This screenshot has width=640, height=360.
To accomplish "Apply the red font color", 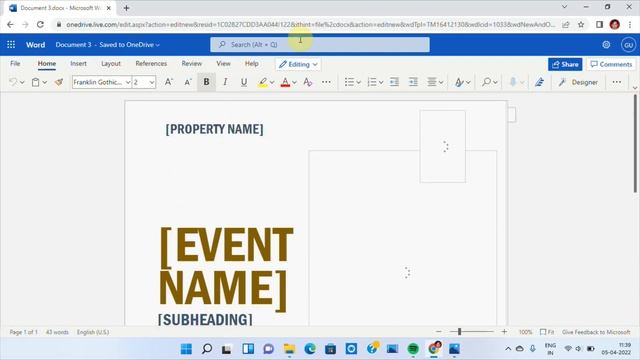I will coord(285,82).
